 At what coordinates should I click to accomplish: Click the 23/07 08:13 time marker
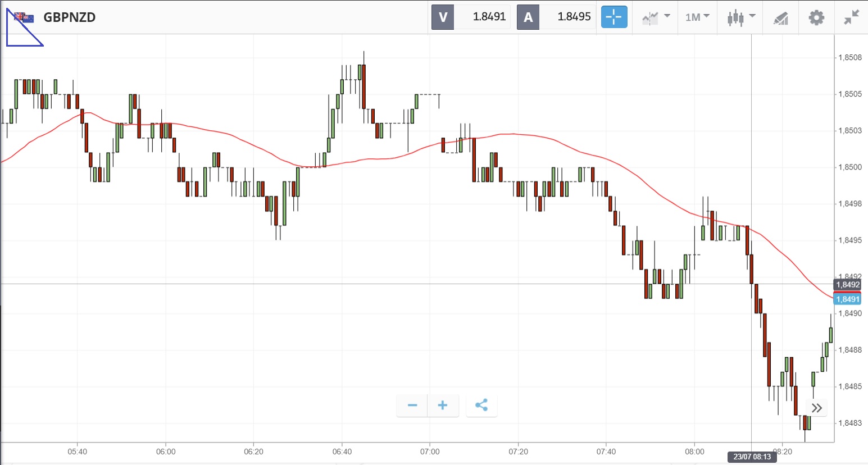point(752,457)
